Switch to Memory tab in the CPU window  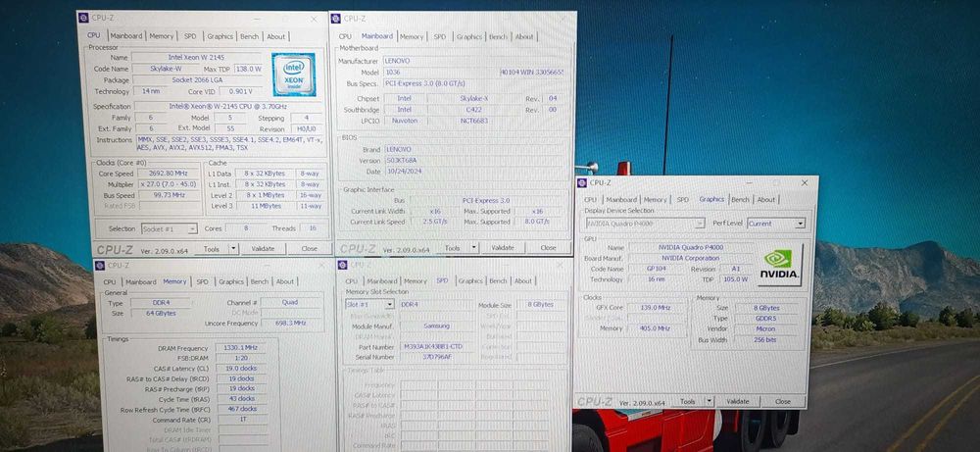pyautogui.click(x=162, y=36)
